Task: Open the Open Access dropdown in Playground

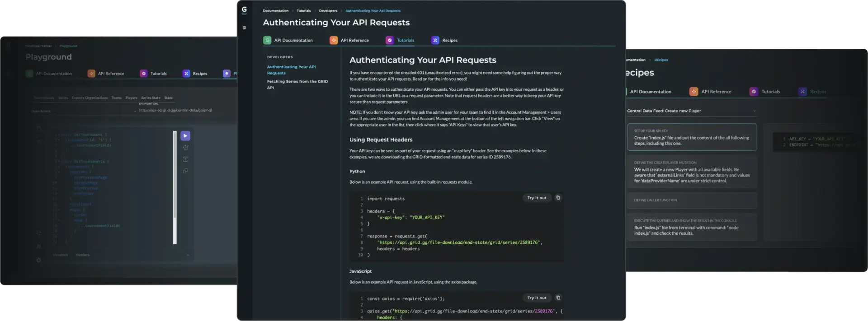Action: click(135, 111)
